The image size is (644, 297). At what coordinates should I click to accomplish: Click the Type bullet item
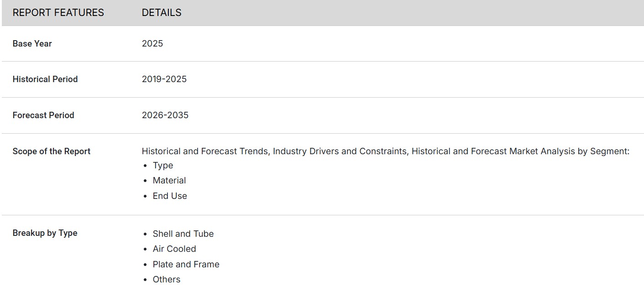pyautogui.click(x=163, y=166)
